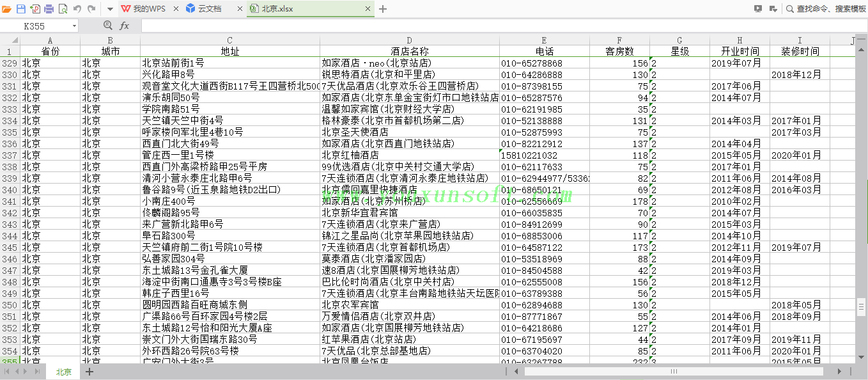Click the horizontal scrollbar thumb
Viewport: 868px width, 380px height.
coord(673,372)
